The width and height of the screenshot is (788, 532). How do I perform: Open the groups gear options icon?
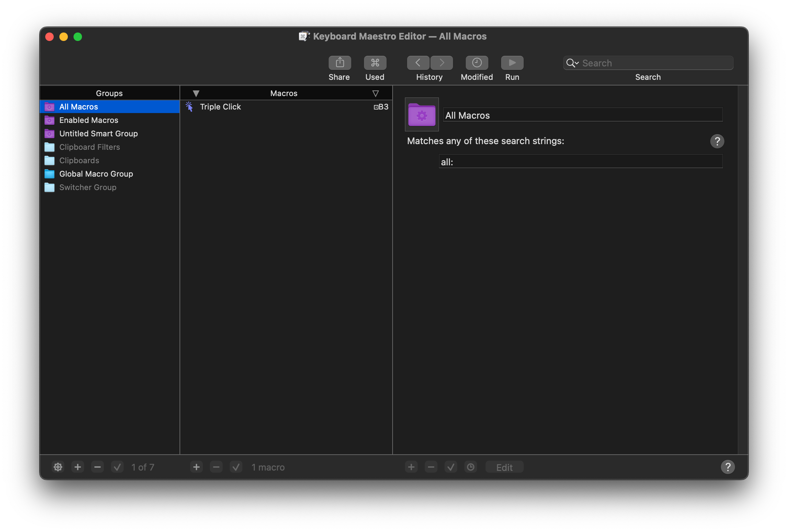(x=58, y=467)
